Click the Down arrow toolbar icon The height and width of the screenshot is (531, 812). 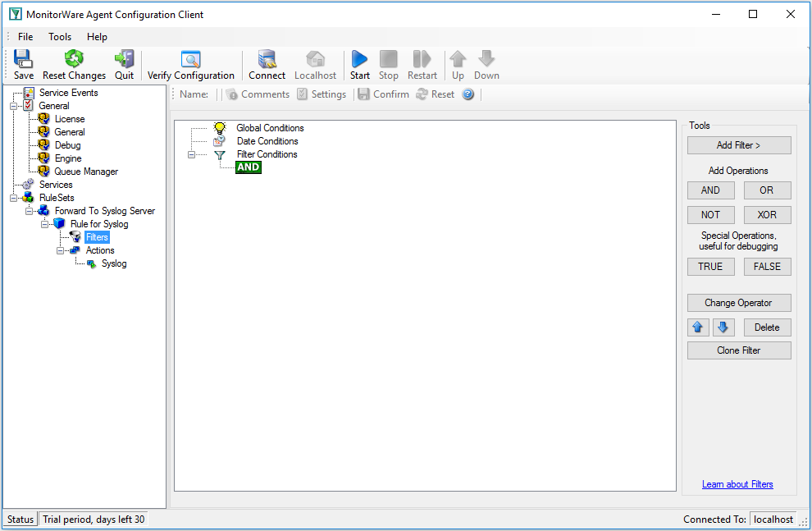(486, 66)
